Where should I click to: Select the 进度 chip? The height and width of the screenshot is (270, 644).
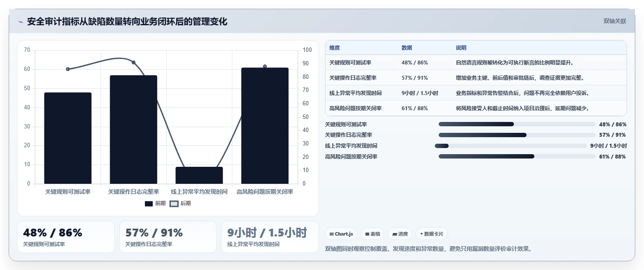(400, 234)
